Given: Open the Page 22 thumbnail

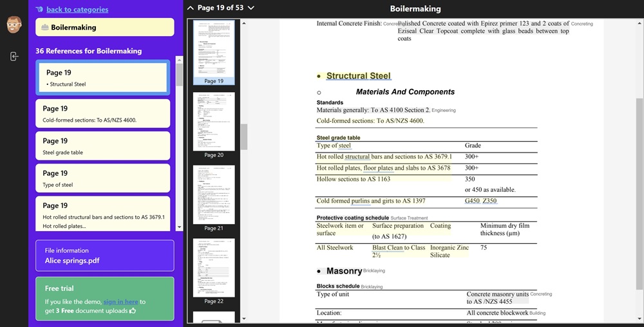Looking at the screenshot, I should (x=214, y=270).
